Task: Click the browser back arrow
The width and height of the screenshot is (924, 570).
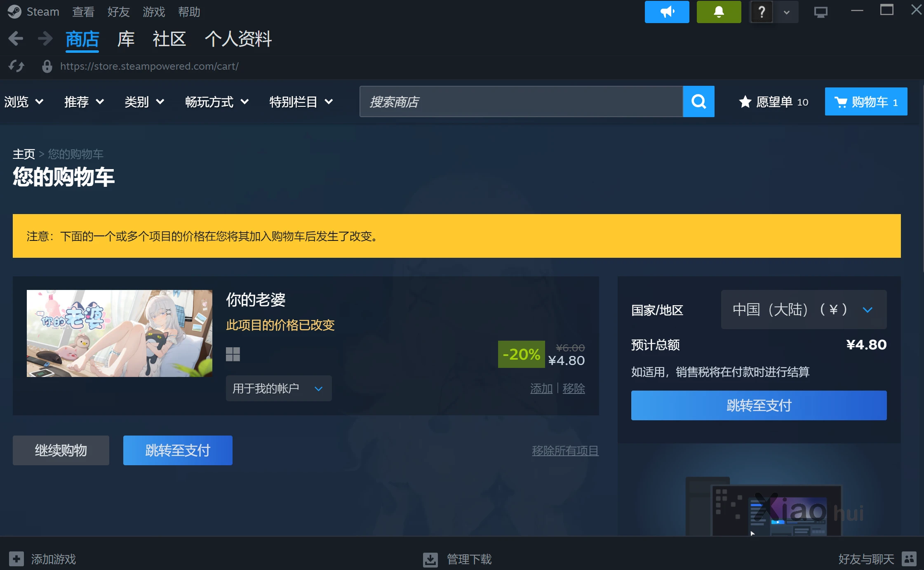Action: [x=16, y=39]
